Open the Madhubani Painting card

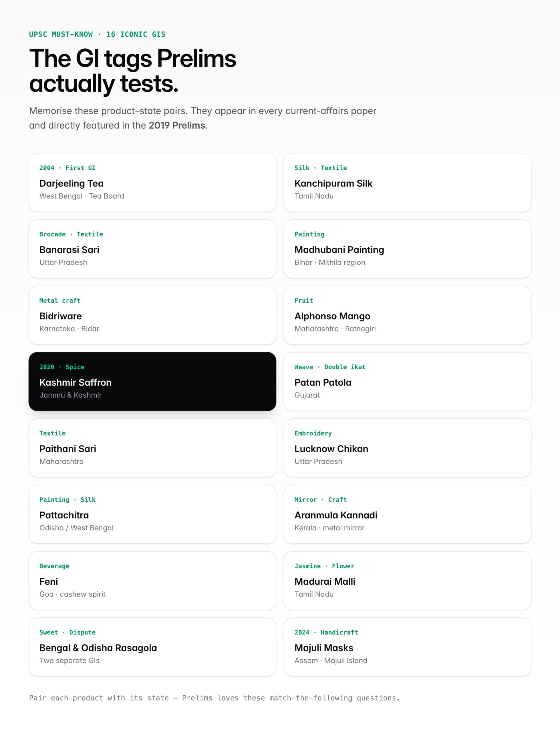[x=407, y=248]
